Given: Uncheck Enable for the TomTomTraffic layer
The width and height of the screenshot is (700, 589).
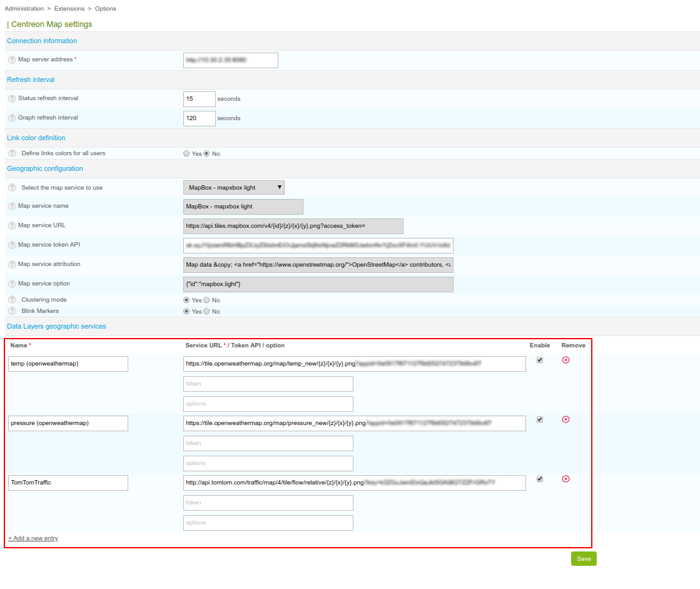Looking at the screenshot, I should [x=540, y=479].
